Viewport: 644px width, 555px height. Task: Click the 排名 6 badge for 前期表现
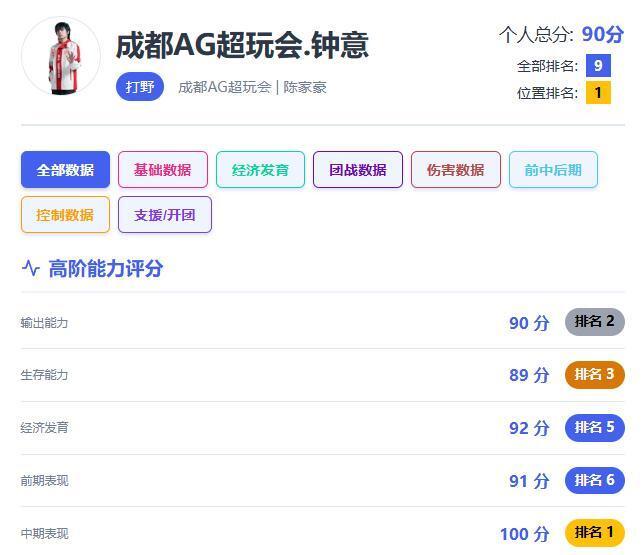click(594, 481)
